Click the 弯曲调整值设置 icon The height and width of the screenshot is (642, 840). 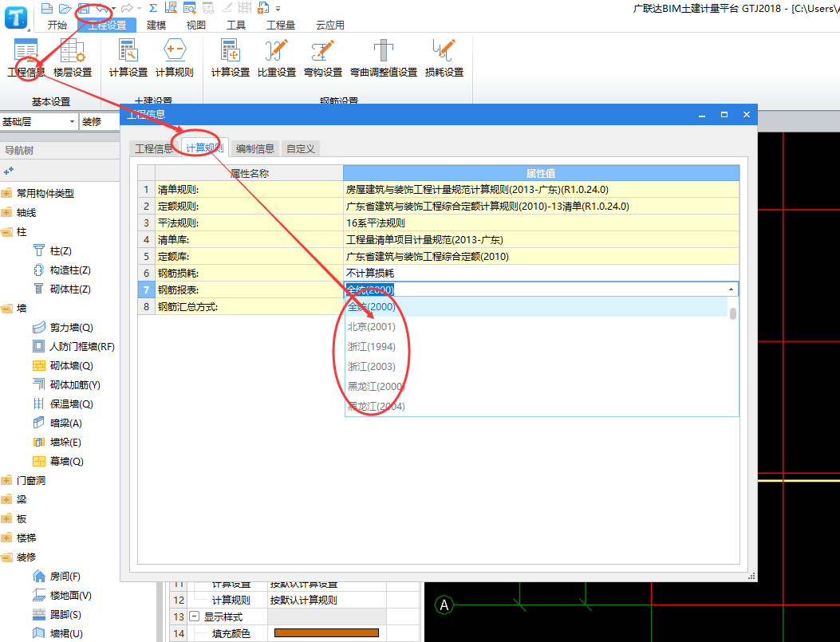pyautogui.click(x=384, y=58)
